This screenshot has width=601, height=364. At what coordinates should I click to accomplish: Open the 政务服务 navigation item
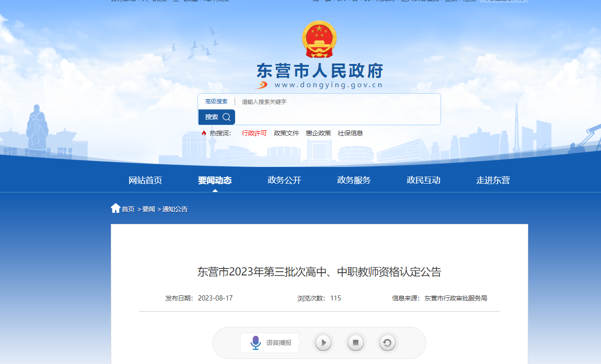coord(354,180)
